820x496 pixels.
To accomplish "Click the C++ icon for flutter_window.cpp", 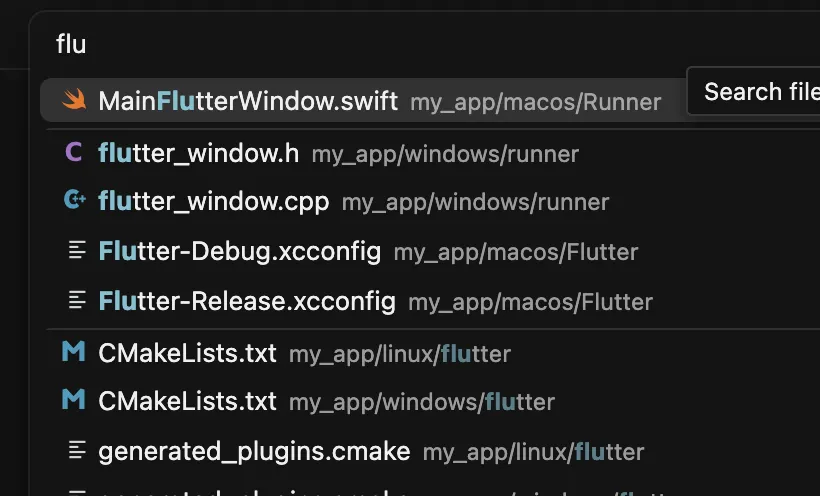I will tap(74, 200).
